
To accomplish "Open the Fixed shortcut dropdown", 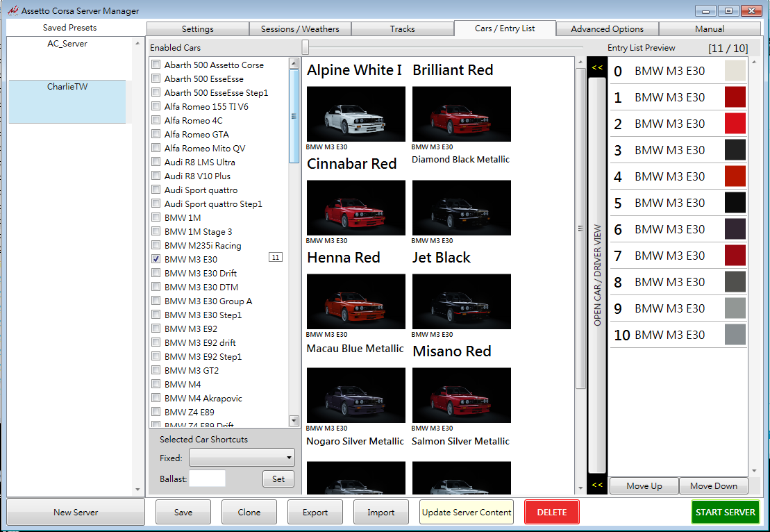I will tap(242, 458).
